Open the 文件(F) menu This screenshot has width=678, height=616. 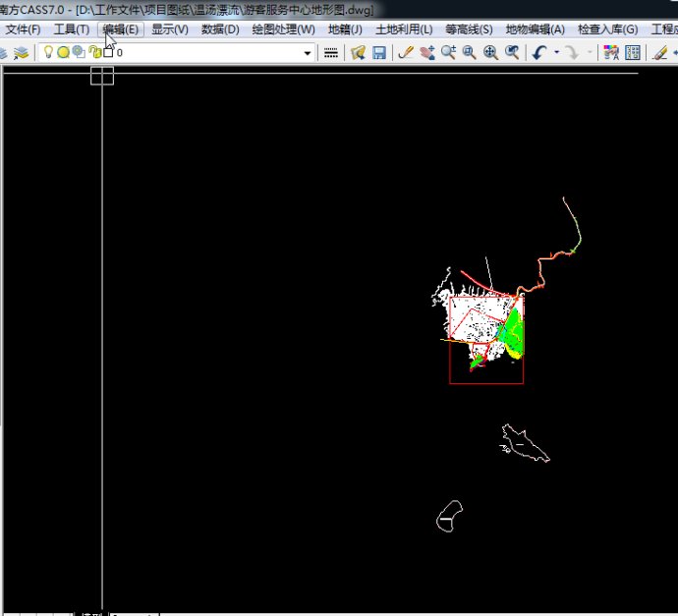(x=23, y=29)
